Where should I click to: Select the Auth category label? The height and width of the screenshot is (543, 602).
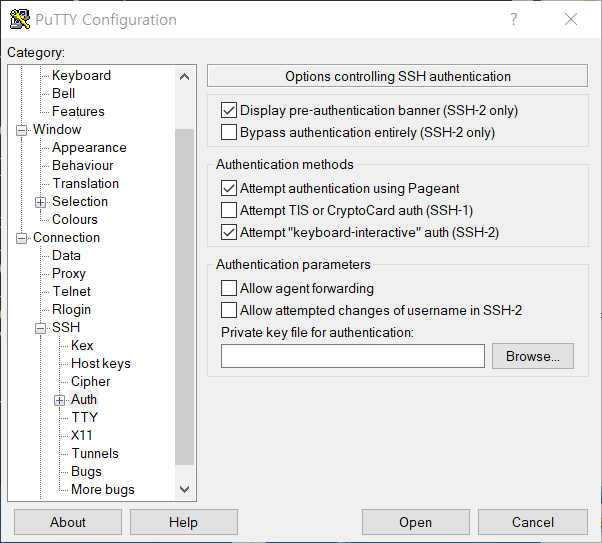(x=84, y=399)
